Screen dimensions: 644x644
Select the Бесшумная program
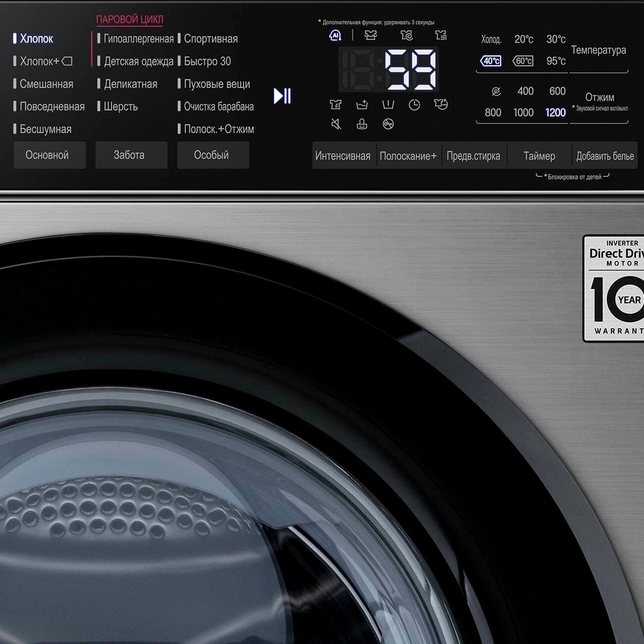pyautogui.click(x=42, y=129)
